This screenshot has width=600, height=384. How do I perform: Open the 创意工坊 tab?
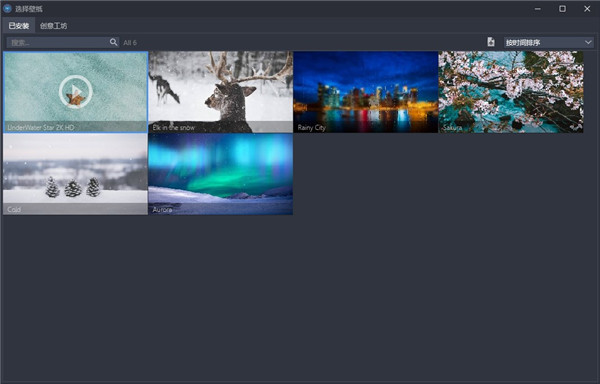pos(54,26)
